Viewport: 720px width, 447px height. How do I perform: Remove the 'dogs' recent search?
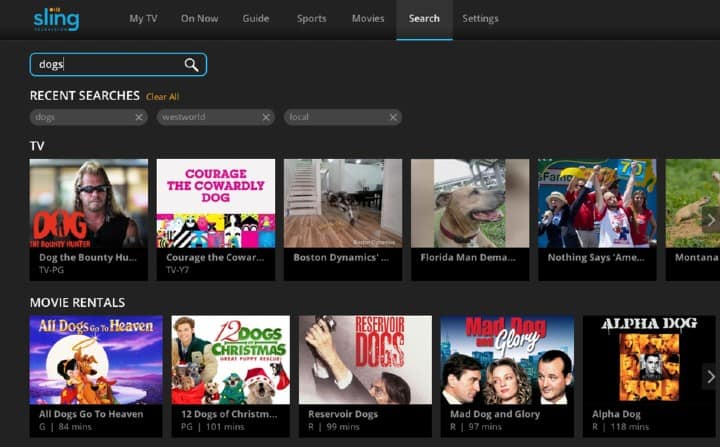(139, 118)
